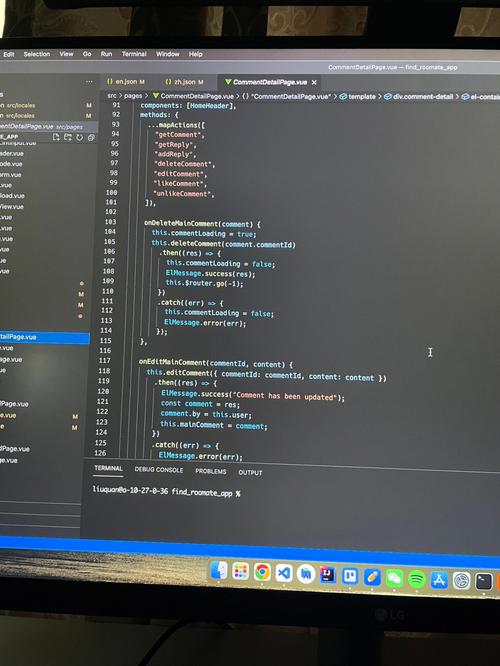Screen dimensions: 500x666
Task: Click the template breadcrumb segment
Action: tap(362, 96)
